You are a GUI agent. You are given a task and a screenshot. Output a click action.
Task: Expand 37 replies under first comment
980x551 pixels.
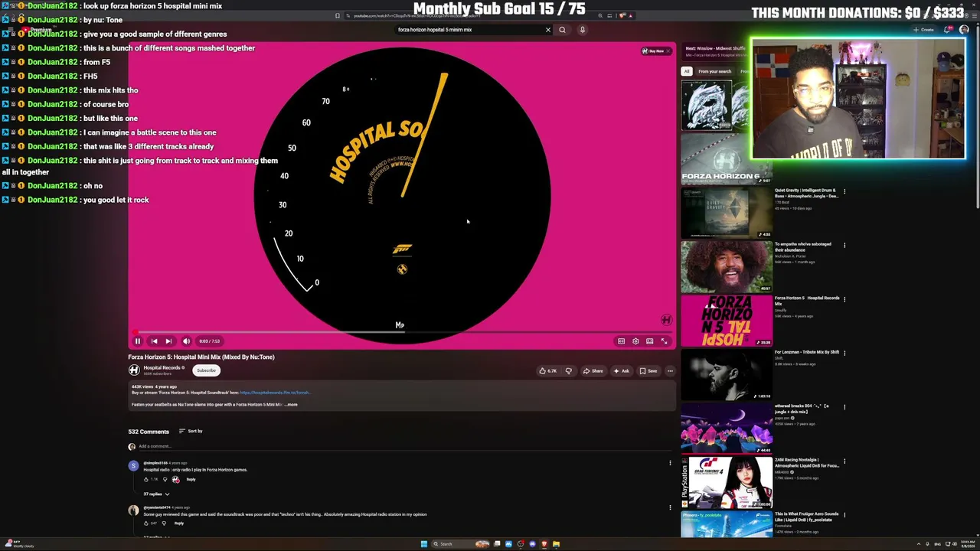[x=156, y=494]
